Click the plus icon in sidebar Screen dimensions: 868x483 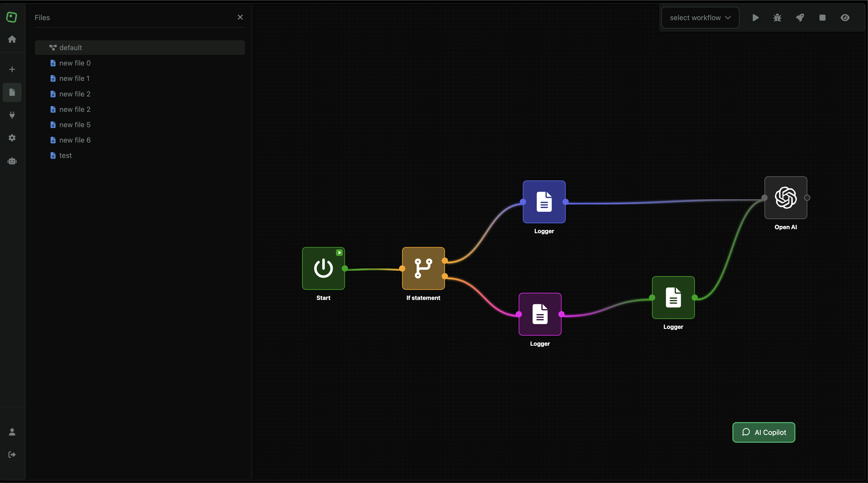(12, 69)
